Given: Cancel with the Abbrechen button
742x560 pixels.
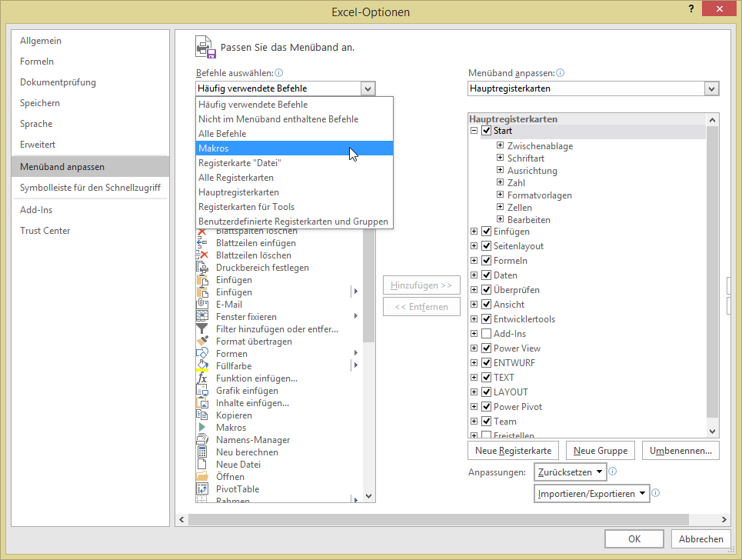Looking at the screenshot, I should (x=700, y=538).
